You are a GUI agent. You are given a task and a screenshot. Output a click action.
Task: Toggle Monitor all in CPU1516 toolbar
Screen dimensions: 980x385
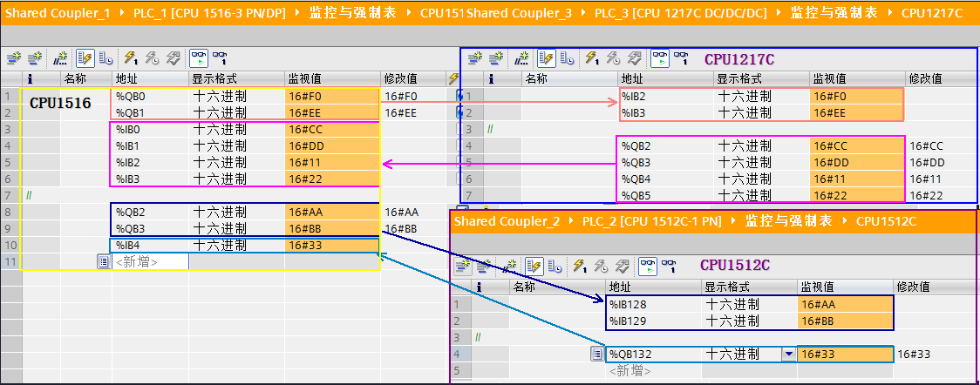point(199,58)
